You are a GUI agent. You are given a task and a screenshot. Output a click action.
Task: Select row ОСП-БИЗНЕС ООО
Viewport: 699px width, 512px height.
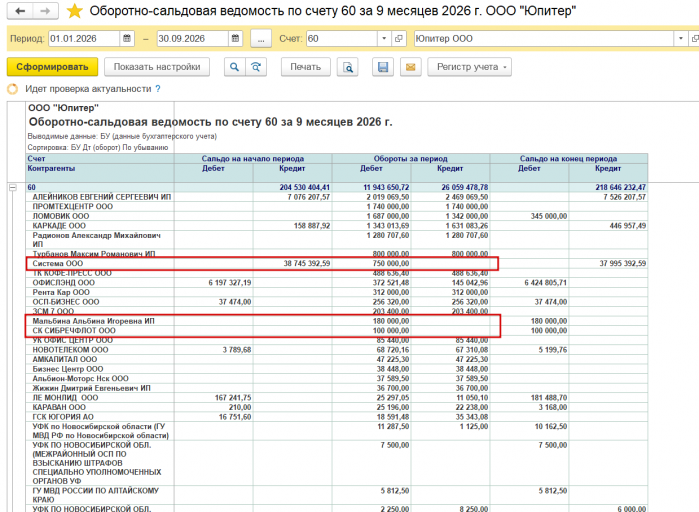[66, 302]
